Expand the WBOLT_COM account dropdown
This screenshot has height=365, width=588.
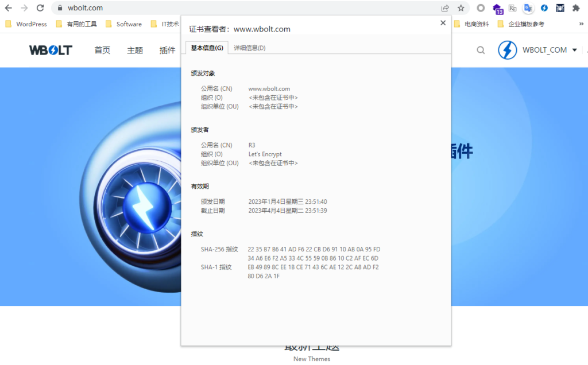tap(574, 50)
